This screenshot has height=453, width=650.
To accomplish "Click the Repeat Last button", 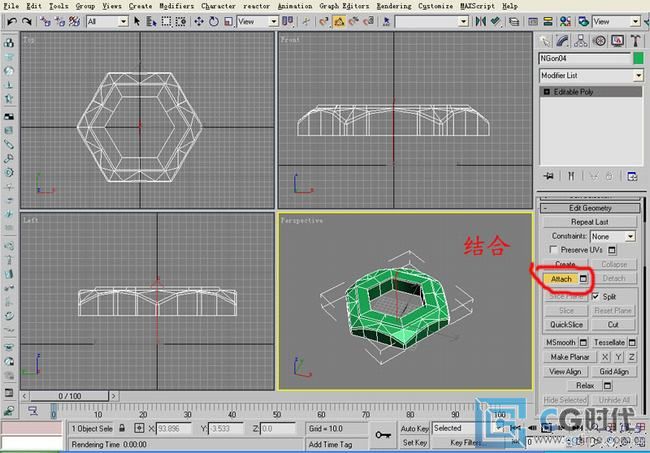I will click(x=590, y=222).
